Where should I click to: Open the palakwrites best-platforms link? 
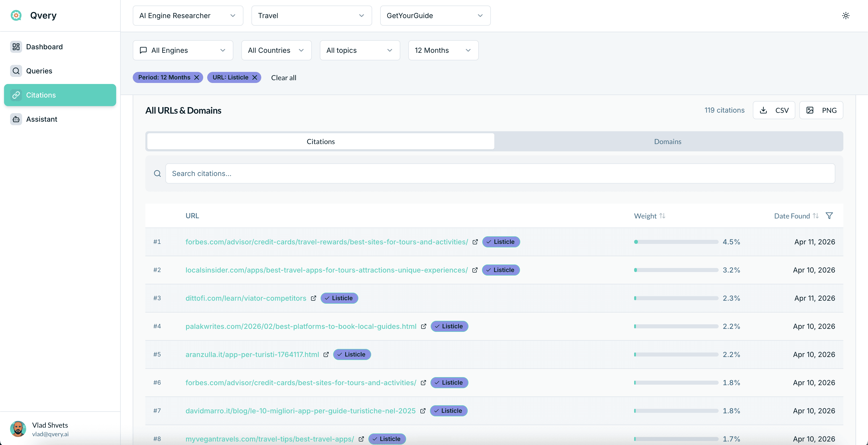(301, 326)
